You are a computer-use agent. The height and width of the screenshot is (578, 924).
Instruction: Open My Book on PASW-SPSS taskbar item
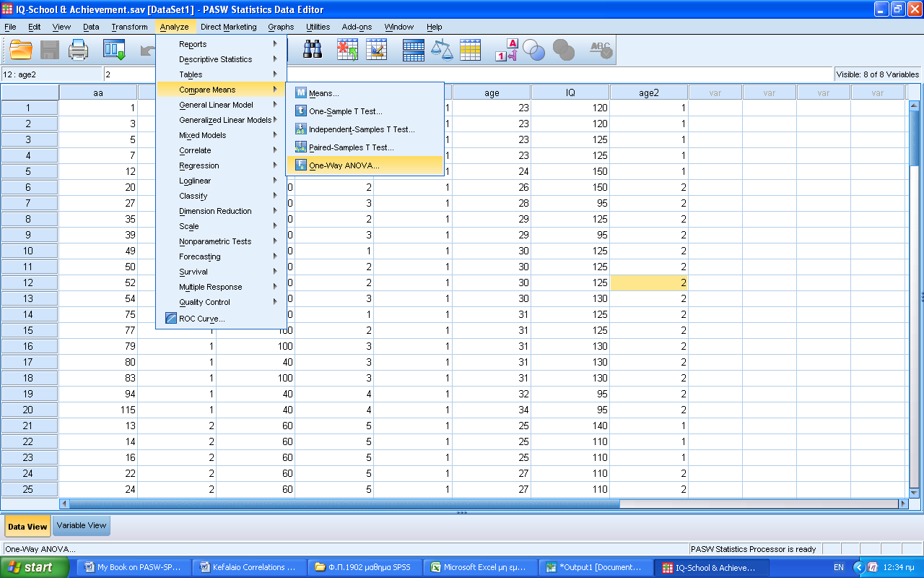point(134,567)
